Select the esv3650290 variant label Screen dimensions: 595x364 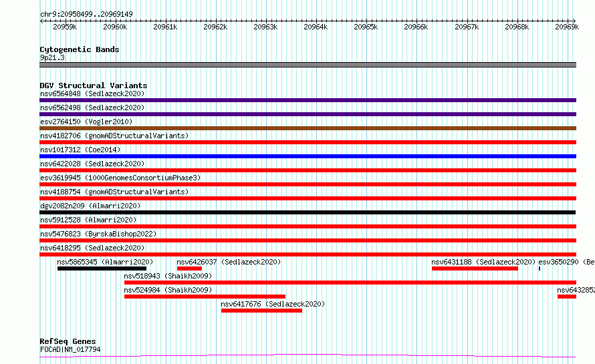point(566,262)
